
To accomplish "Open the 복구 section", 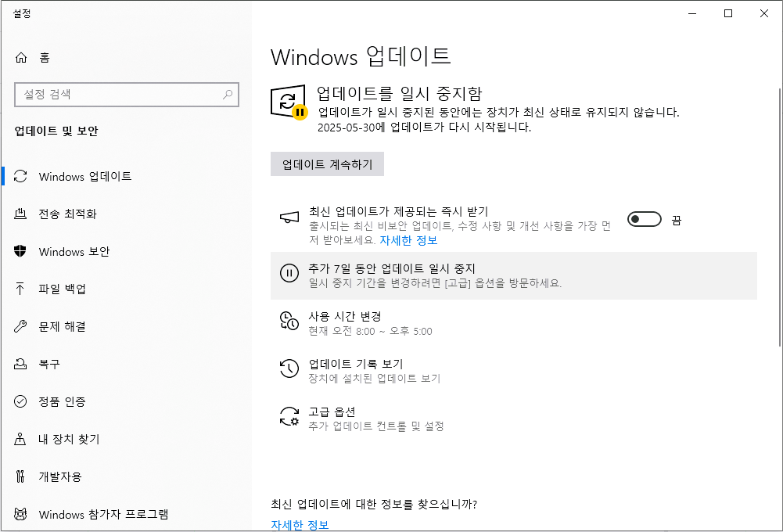I will [127, 364].
